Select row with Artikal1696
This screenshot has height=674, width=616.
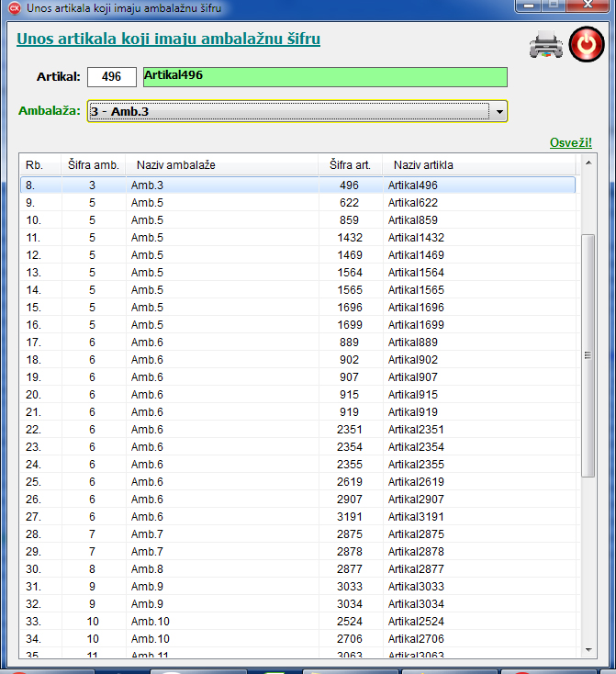pos(297,308)
